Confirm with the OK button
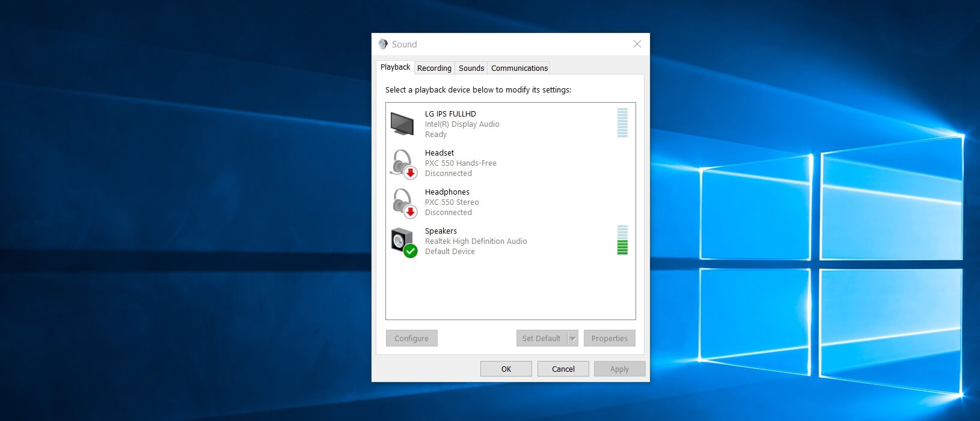Viewport: 980px width, 421px height. click(506, 369)
